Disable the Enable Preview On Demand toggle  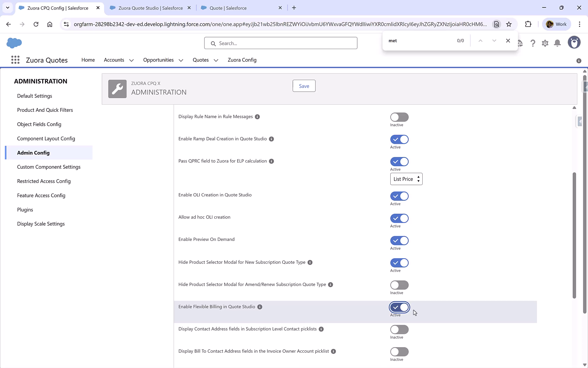click(x=399, y=241)
